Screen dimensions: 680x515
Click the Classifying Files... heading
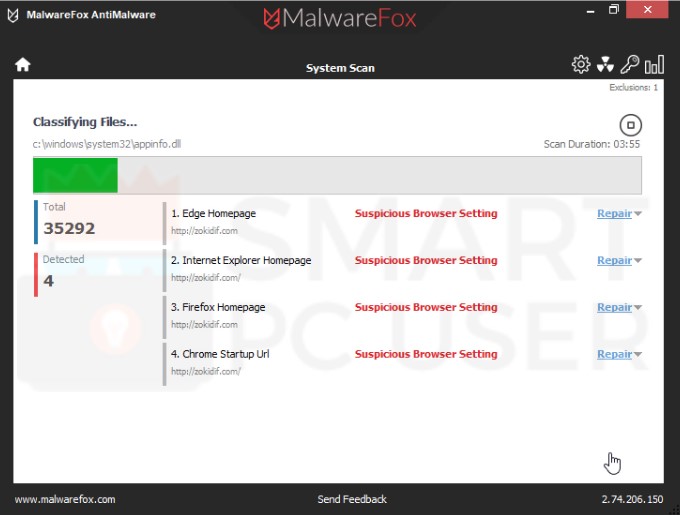point(85,122)
